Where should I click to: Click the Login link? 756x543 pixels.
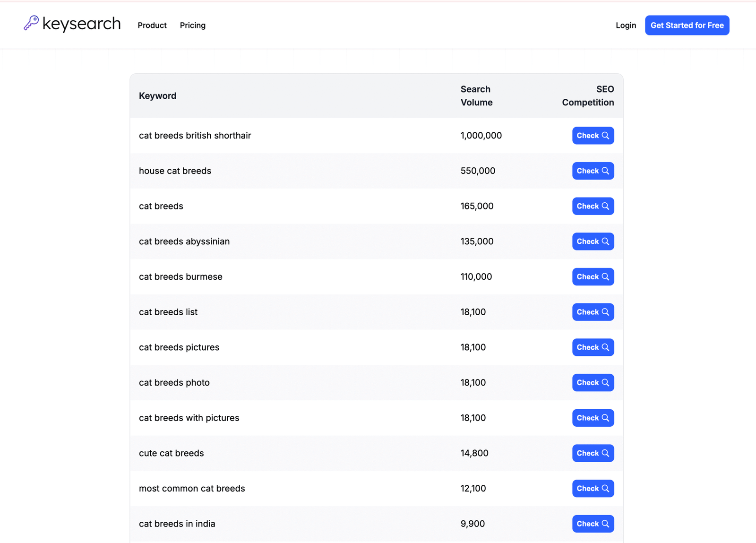click(626, 26)
